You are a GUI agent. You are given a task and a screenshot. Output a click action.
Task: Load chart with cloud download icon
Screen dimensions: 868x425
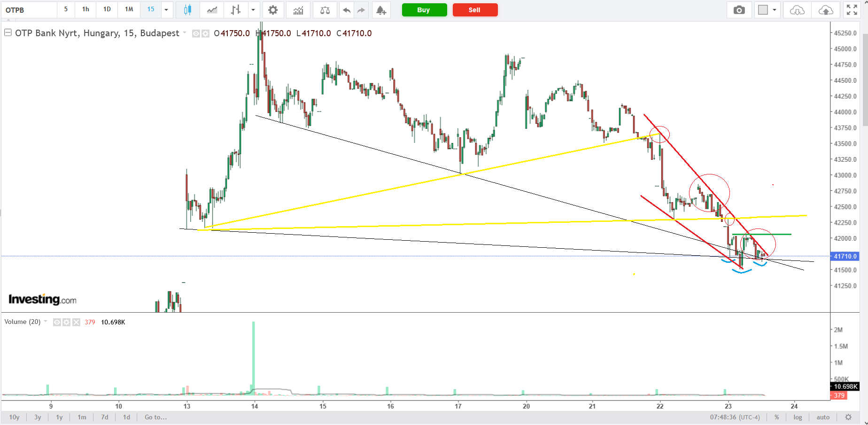click(797, 10)
